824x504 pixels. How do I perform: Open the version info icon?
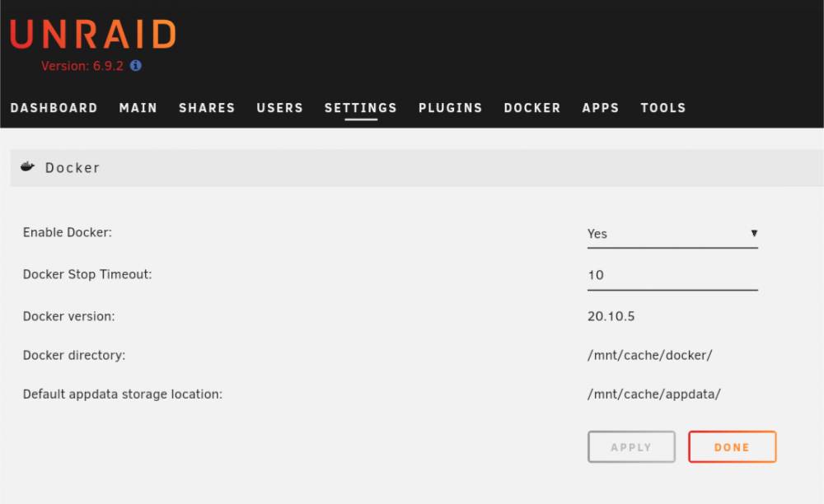[x=136, y=66]
